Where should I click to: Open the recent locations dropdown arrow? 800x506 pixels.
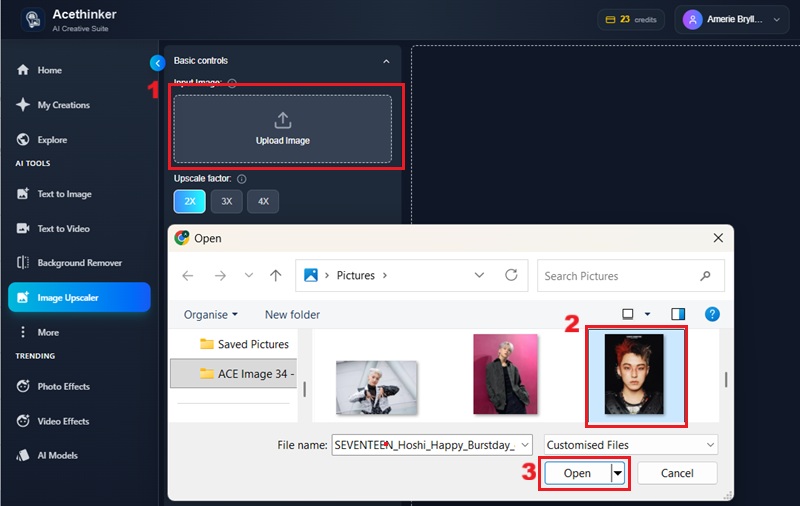248,275
